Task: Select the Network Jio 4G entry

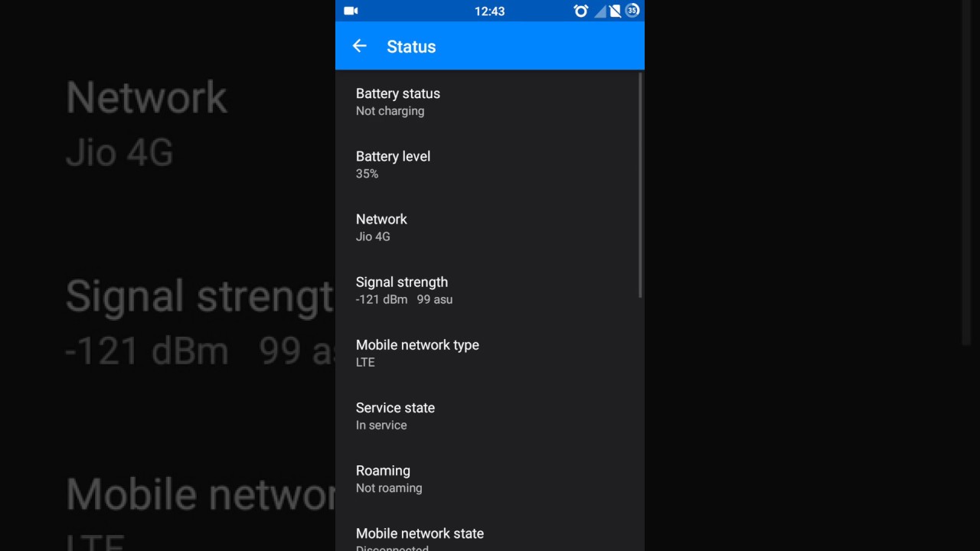Action: tap(487, 227)
